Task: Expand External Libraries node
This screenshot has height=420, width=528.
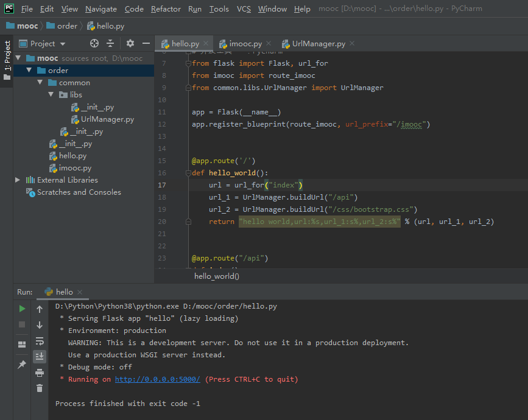Action: 18,180
